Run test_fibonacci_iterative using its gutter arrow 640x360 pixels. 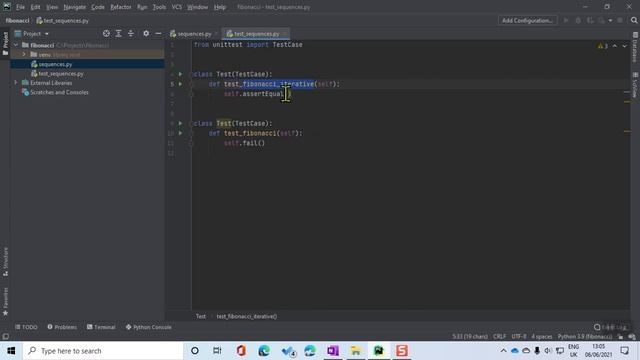click(x=180, y=84)
